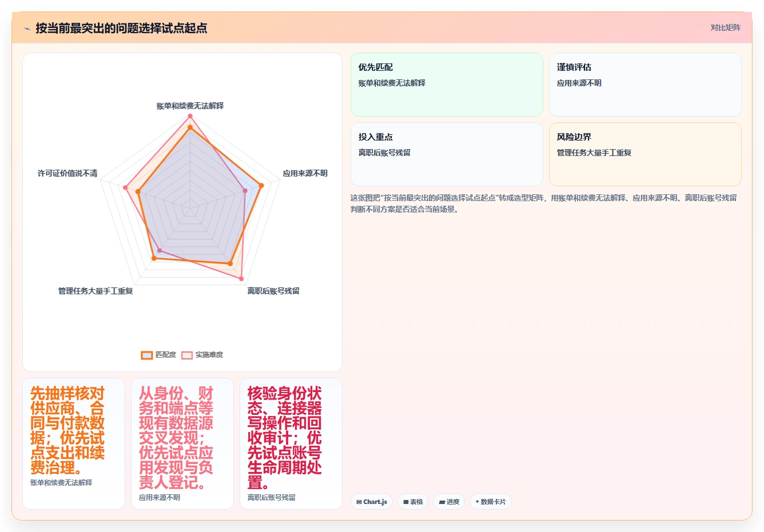This screenshot has width=764, height=532.
Task: Click the orange data point on 应用来源不明 axis
Action: [x=261, y=185]
